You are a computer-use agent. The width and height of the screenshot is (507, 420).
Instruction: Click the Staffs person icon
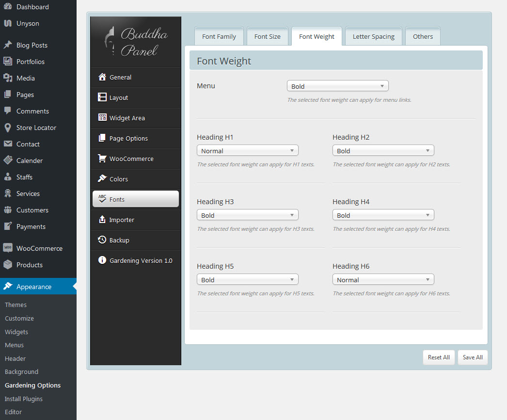[8, 177]
